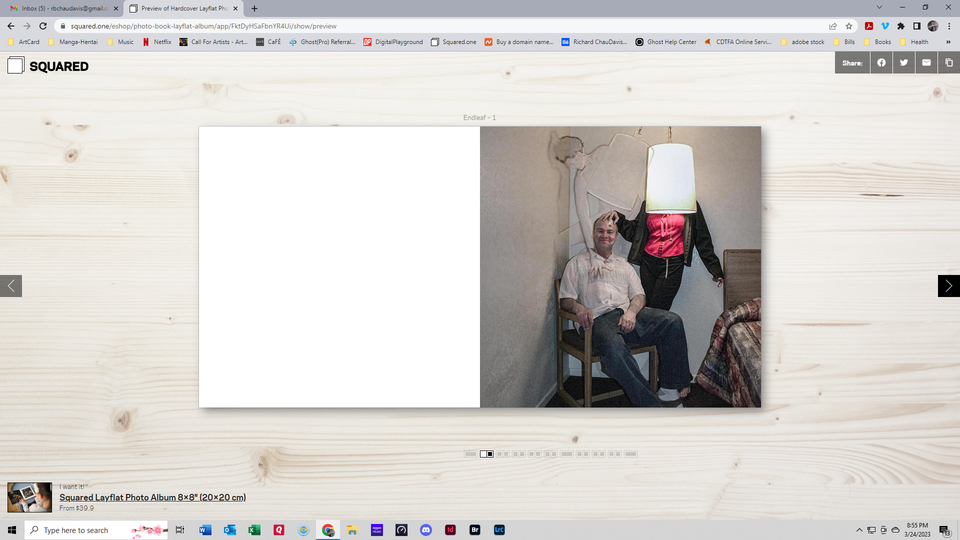Open the Richard ChauDavis bookmark
This screenshot has height=540, width=960.
pyautogui.click(x=594, y=42)
